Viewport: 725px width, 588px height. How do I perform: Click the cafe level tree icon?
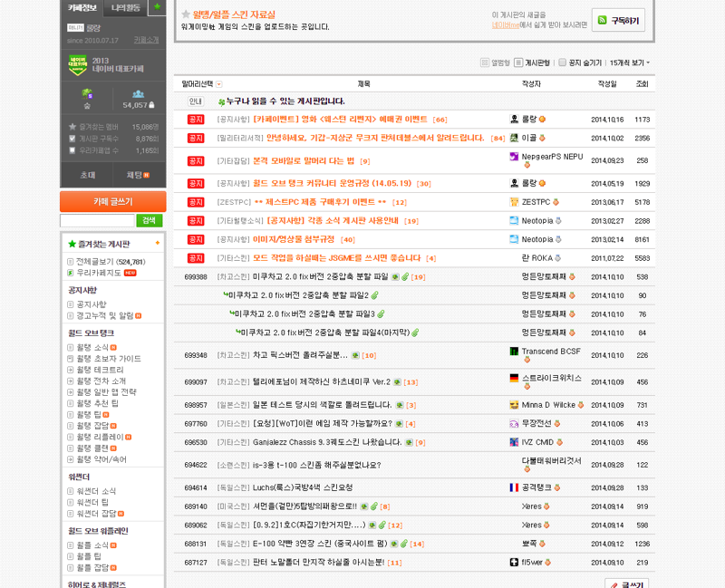(87, 94)
